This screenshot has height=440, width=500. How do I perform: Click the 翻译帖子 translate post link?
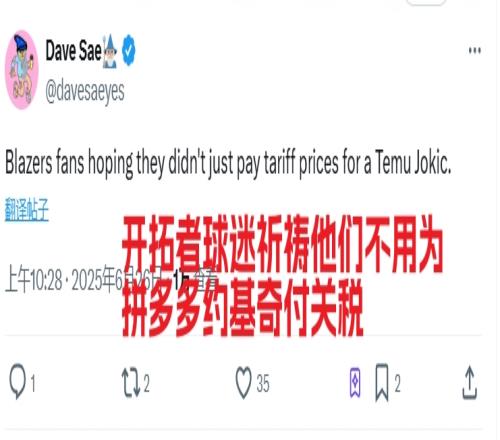pyautogui.click(x=27, y=209)
